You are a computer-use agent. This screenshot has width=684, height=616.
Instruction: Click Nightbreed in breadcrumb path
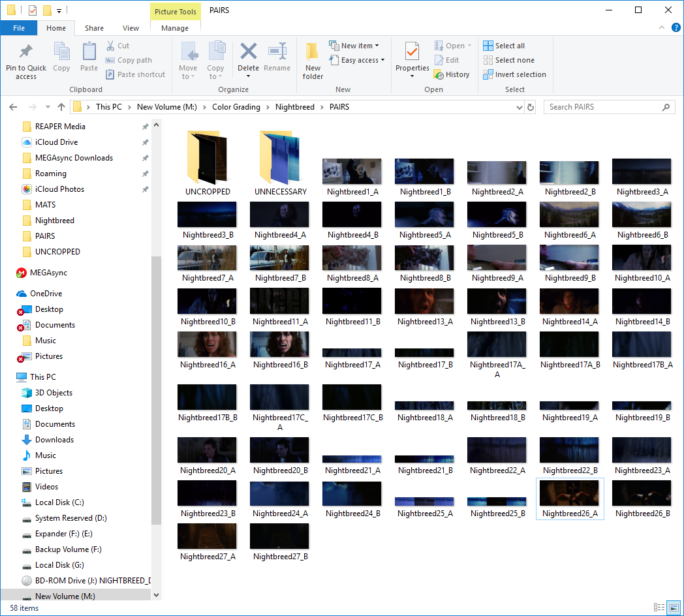[x=294, y=107]
